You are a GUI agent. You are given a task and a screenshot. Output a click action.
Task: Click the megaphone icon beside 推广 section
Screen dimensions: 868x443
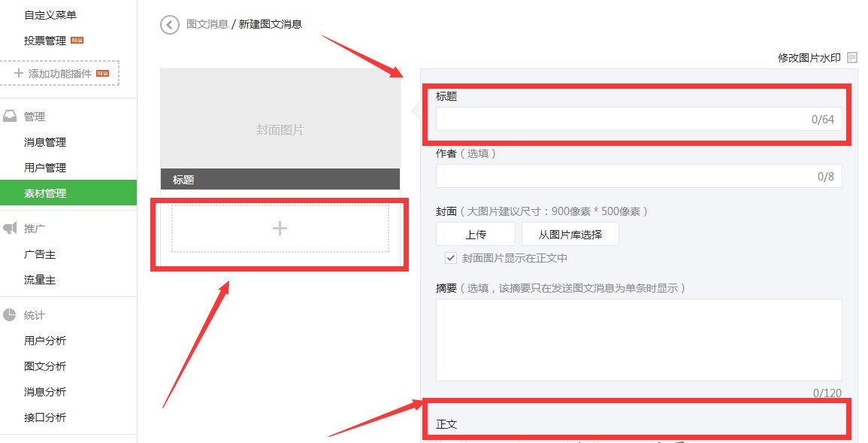(10, 227)
